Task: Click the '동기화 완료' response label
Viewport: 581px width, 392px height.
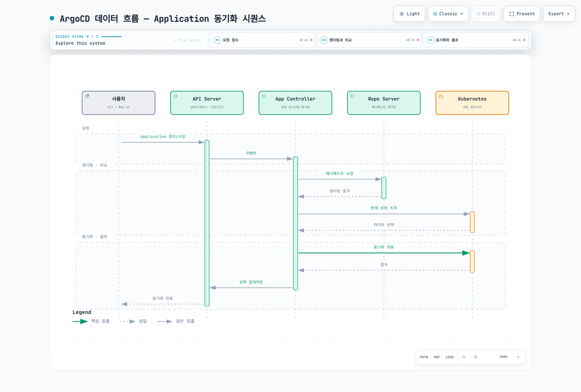Action: coord(163,298)
